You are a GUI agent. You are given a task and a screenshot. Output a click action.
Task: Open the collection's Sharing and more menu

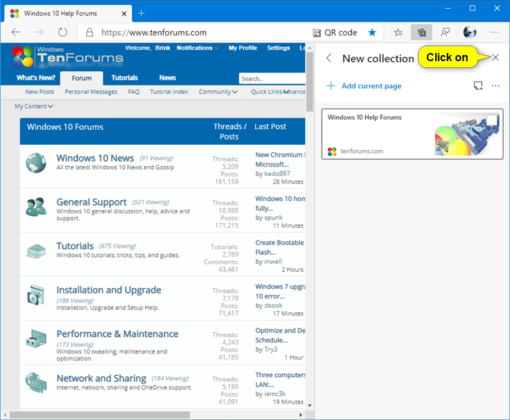pyautogui.click(x=495, y=86)
